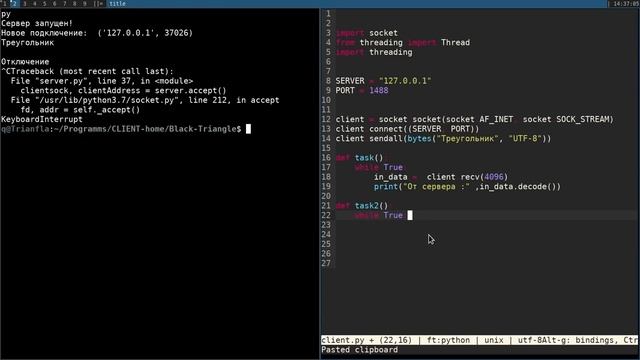The width and height of the screenshot is (640, 360).
Task: Click 'import threading' on editor line 5
Action: click(x=374, y=52)
